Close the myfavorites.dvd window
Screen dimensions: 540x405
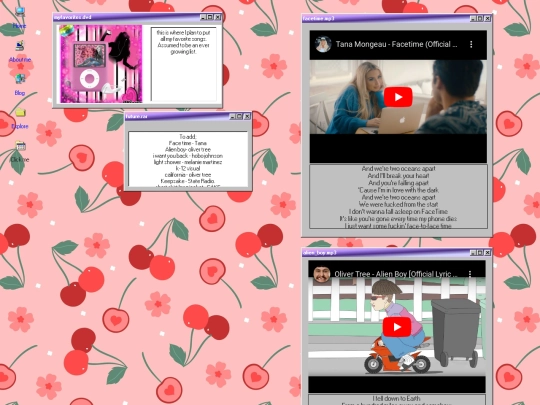tap(218, 17)
